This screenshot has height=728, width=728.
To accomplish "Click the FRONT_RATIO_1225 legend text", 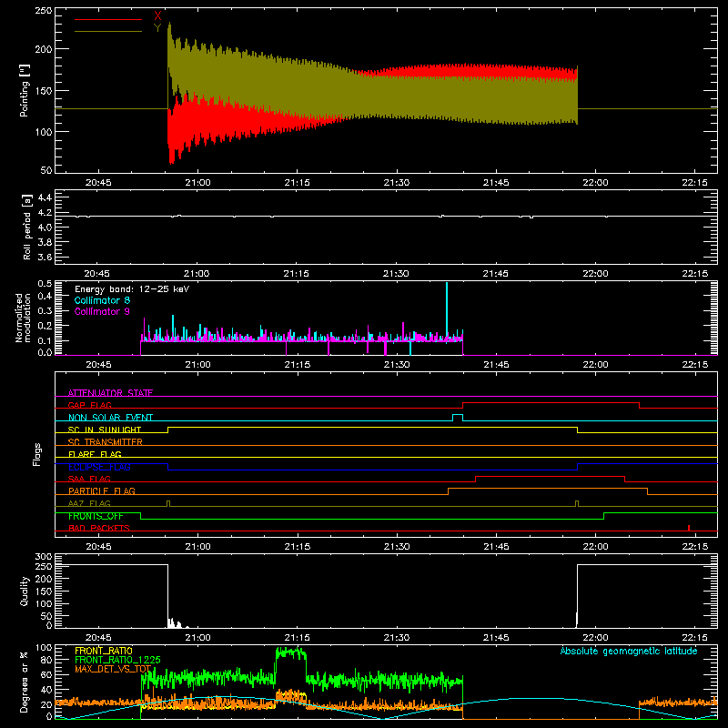I will pyautogui.click(x=117, y=660).
